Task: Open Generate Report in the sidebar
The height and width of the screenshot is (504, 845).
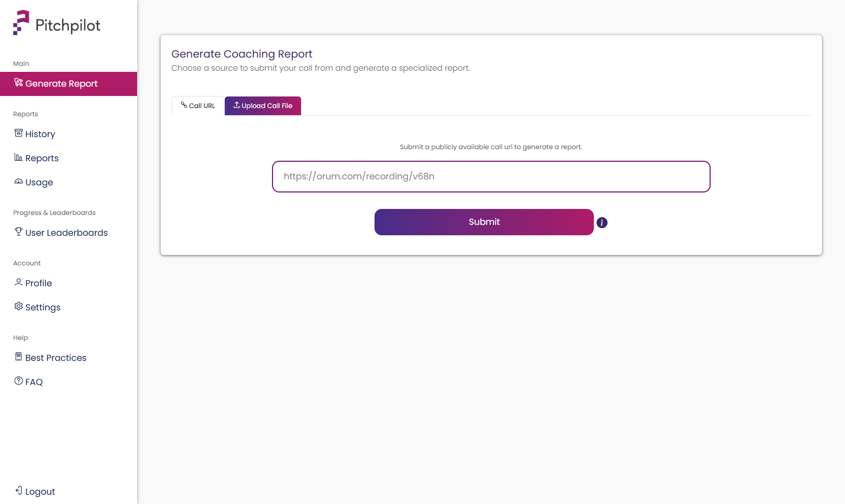Action: [x=69, y=84]
